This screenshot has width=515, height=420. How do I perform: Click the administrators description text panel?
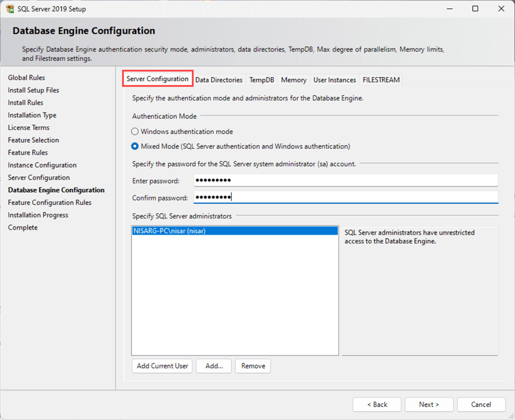point(420,291)
